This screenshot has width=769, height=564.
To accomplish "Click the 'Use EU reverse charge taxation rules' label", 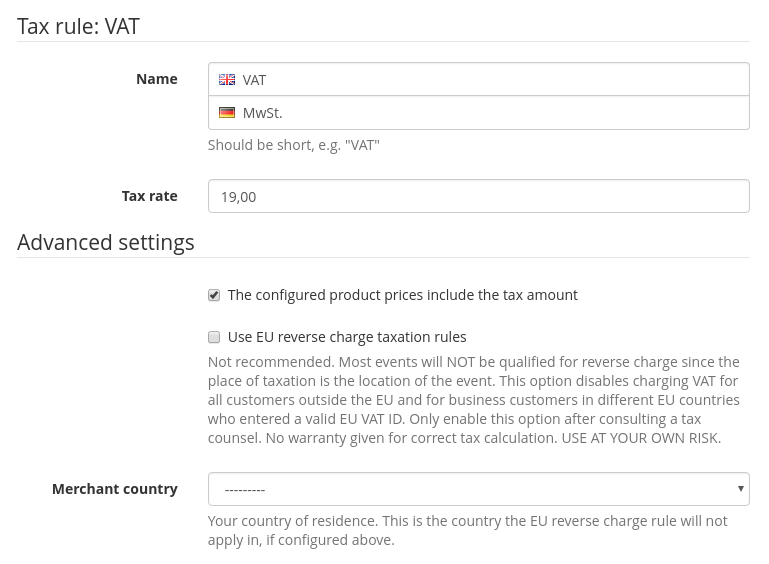I will point(347,337).
